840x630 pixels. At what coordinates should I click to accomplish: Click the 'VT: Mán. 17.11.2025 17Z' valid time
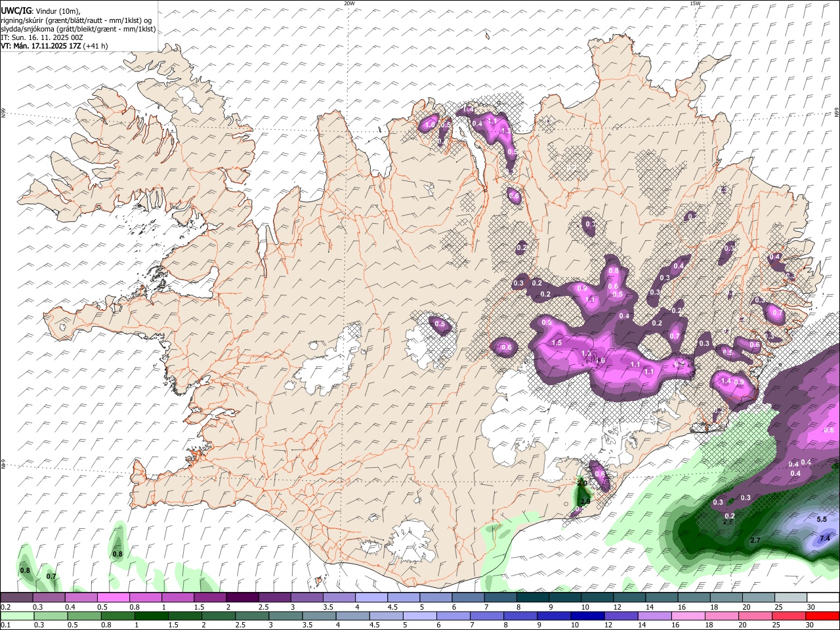(41, 46)
